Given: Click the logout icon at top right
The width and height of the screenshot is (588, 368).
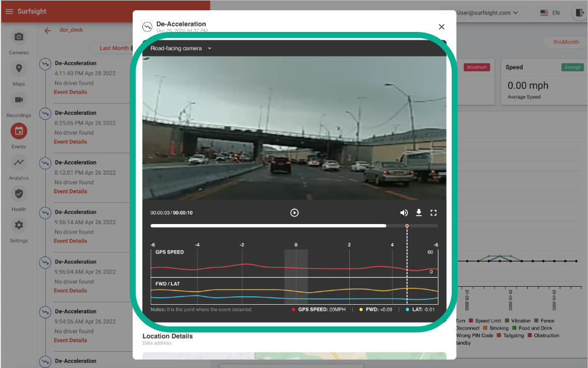Looking at the screenshot, I should (580, 13).
